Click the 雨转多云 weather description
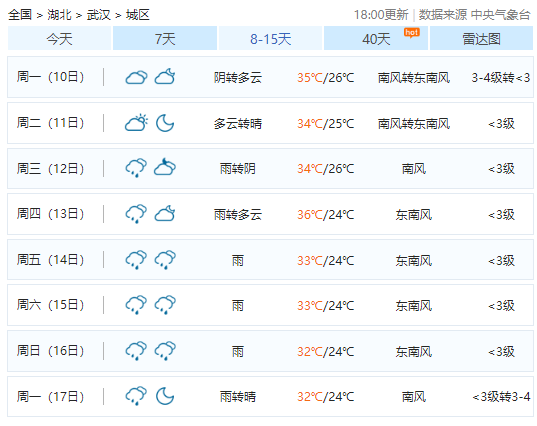Viewport: 537px width, 426px height. (x=238, y=215)
